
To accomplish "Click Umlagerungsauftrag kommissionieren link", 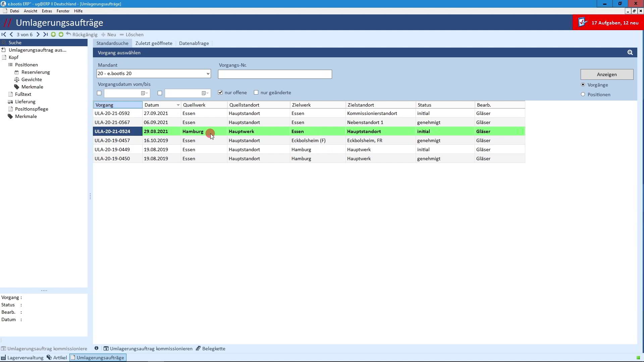I will coord(151,349).
